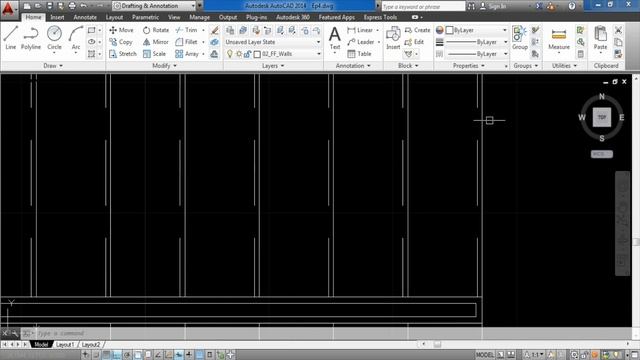640x360 pixels.
Task: Click the Erase tool in Modify panel
Action: point(215,30)
